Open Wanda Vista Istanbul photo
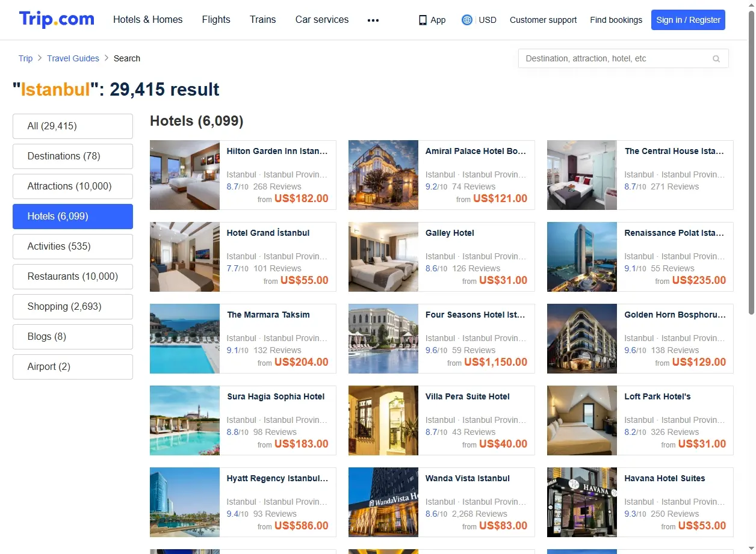756x554 pixels. point(383,502)
